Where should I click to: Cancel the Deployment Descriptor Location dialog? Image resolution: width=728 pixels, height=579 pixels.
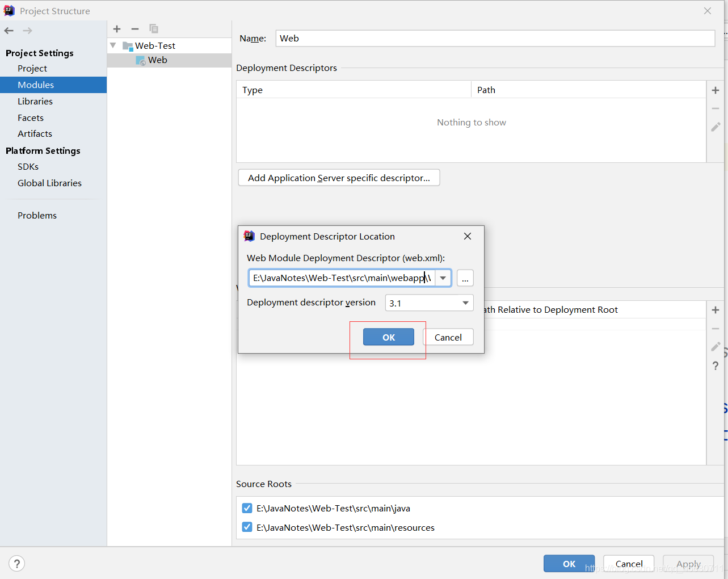448,337
